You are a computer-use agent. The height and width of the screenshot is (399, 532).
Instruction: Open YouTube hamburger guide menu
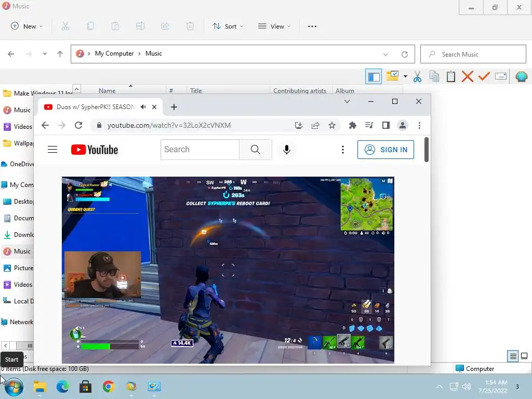[x=52, y=149]
